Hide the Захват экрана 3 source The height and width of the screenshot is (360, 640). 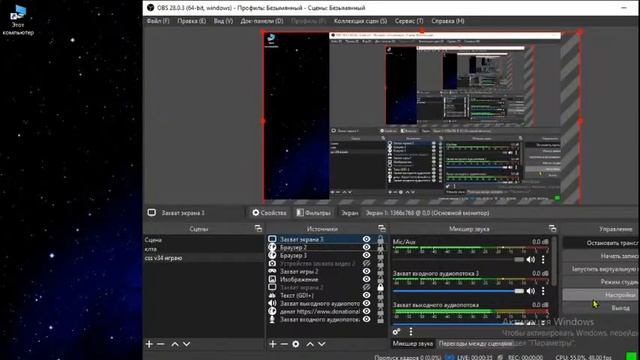tap(367, 239)
